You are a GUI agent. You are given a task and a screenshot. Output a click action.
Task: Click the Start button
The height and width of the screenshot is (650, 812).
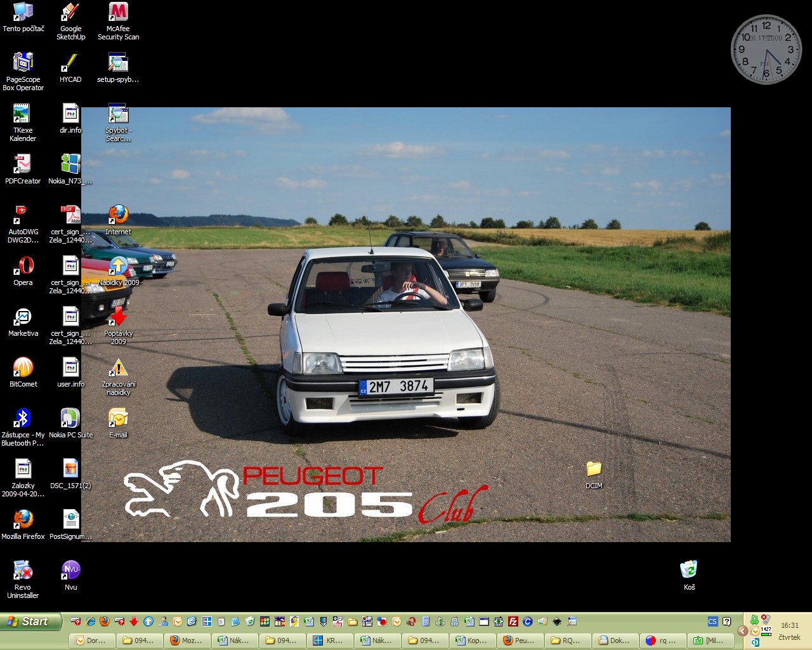(x=31, y=622)
